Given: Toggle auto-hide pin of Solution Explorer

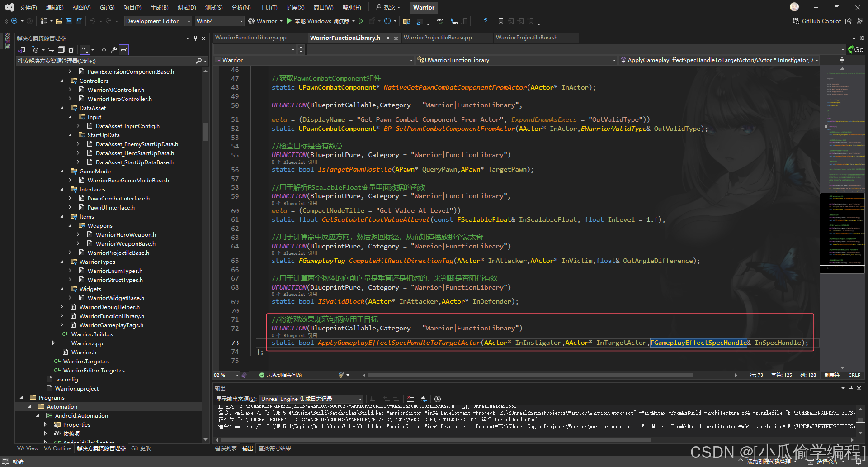Looking at the screenshot, I should click(195, 38).
